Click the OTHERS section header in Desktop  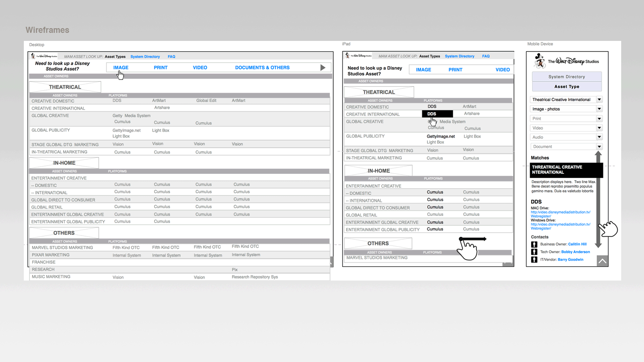point(64,233)
